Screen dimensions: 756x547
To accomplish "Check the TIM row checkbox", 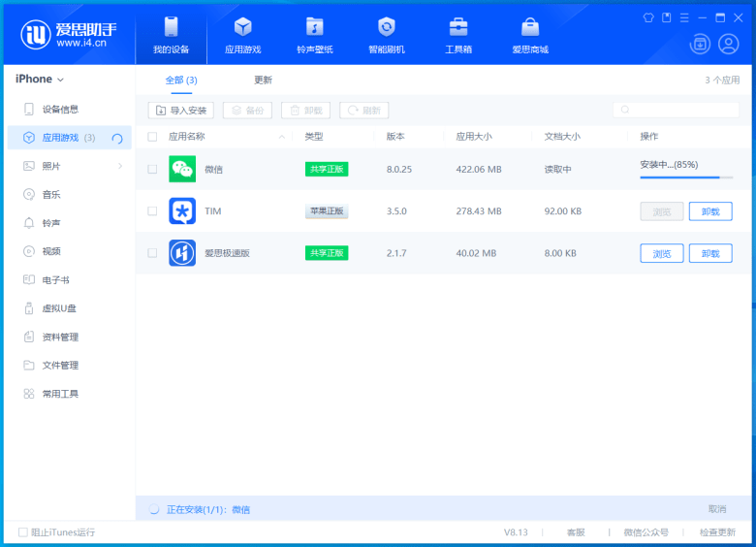I will (152, 210).
